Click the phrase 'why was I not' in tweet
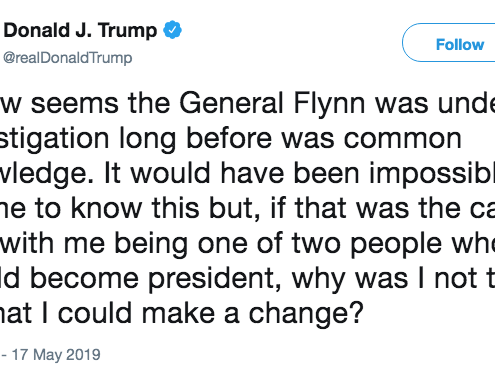The image size is (495, 374). (x=385, y=279)
